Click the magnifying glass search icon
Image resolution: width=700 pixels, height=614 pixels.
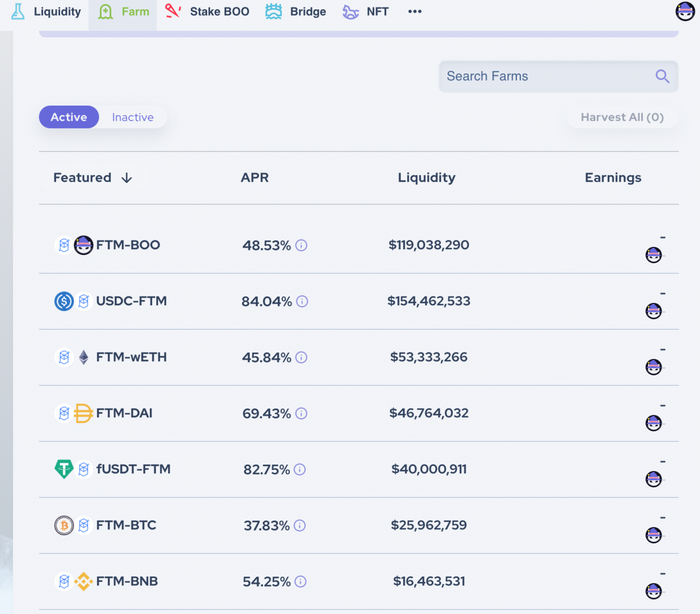point(662,76)
